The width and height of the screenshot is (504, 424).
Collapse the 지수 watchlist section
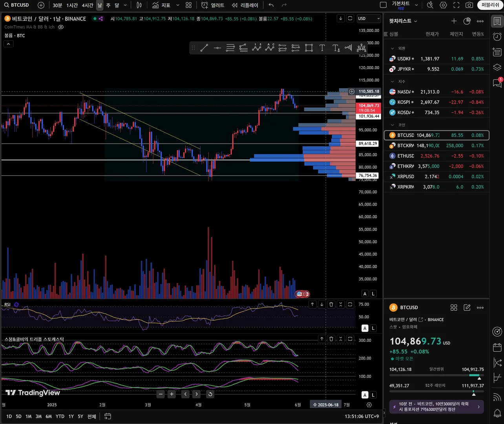coord(392,81)
